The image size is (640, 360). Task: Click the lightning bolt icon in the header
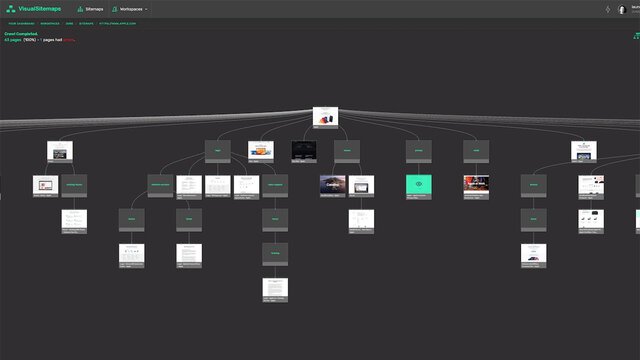608,9
